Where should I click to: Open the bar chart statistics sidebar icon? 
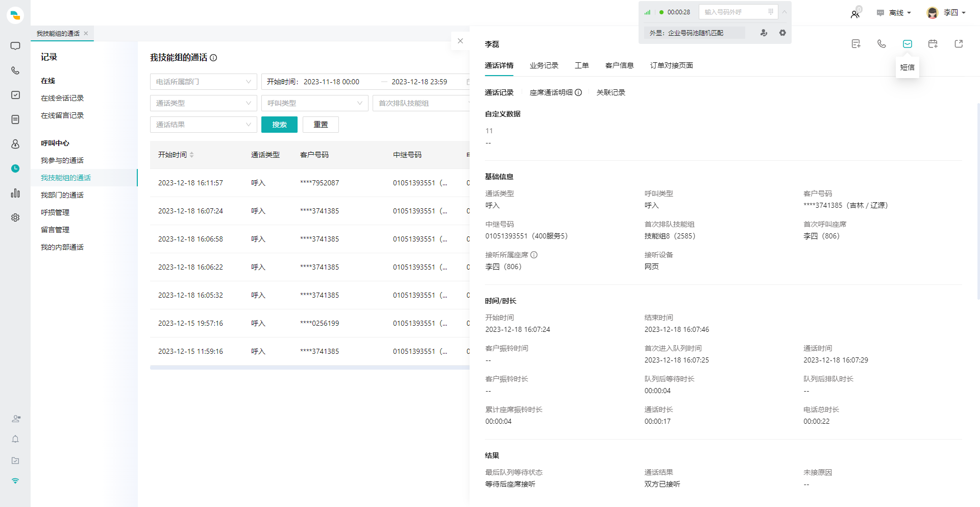[x=15, y=193]
